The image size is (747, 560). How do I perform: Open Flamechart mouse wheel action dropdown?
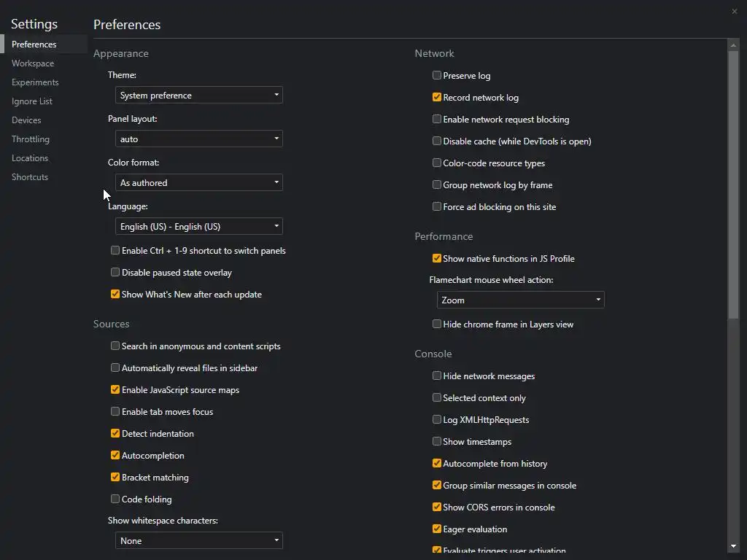pos(520,300)
